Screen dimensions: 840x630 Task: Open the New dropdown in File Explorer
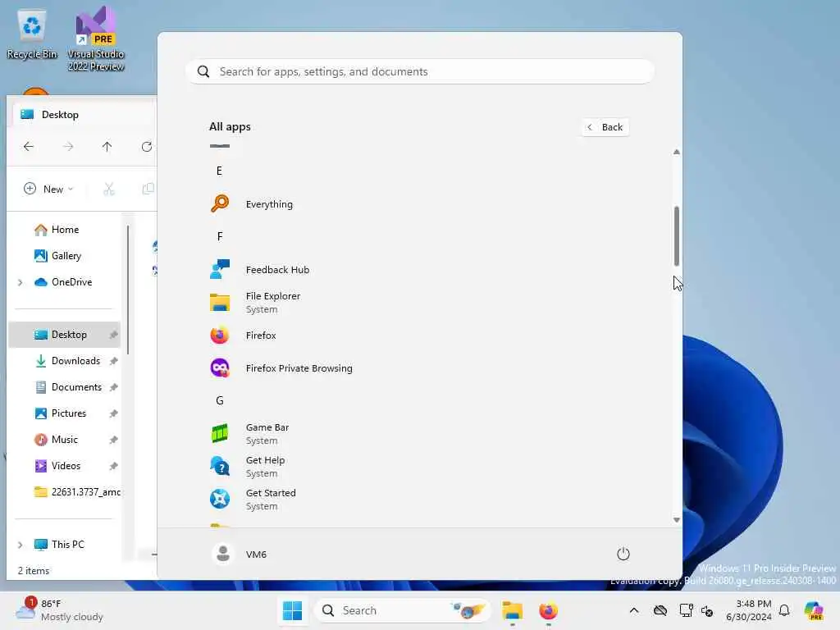point(48,189)
